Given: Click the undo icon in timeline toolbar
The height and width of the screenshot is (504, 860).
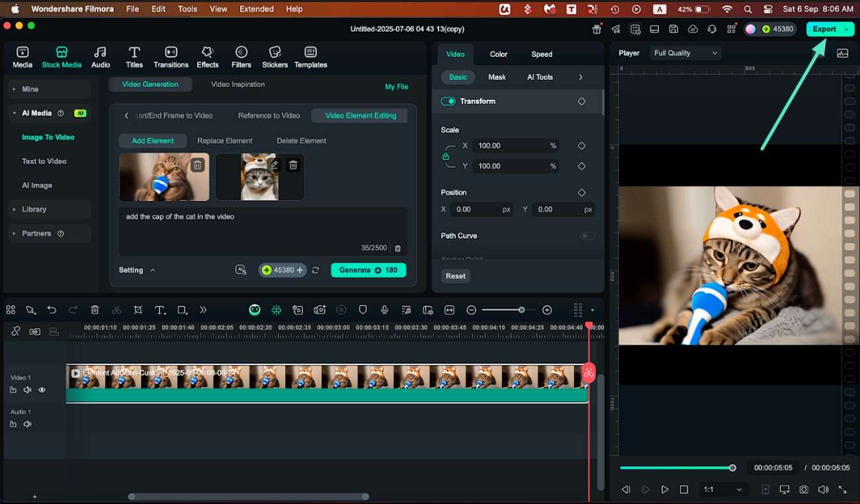Looking at the screenshot, I should 52,310.
